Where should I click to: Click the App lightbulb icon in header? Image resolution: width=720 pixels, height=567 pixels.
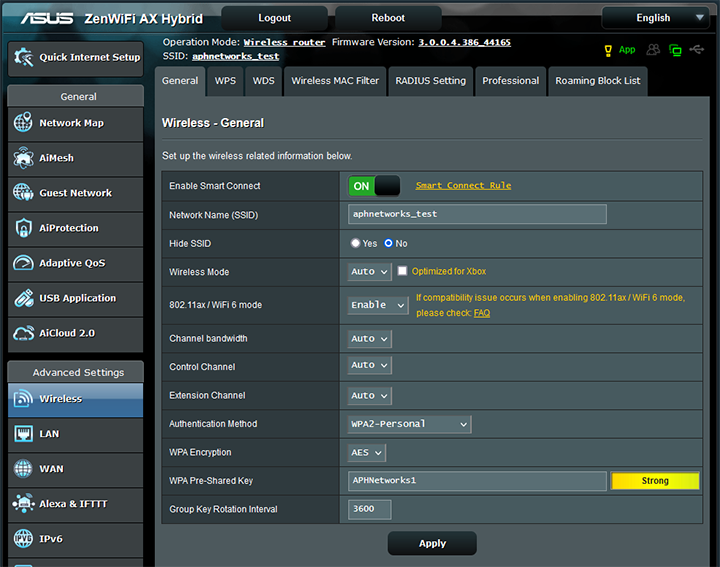pyautogui.click(x=608, y=50)
